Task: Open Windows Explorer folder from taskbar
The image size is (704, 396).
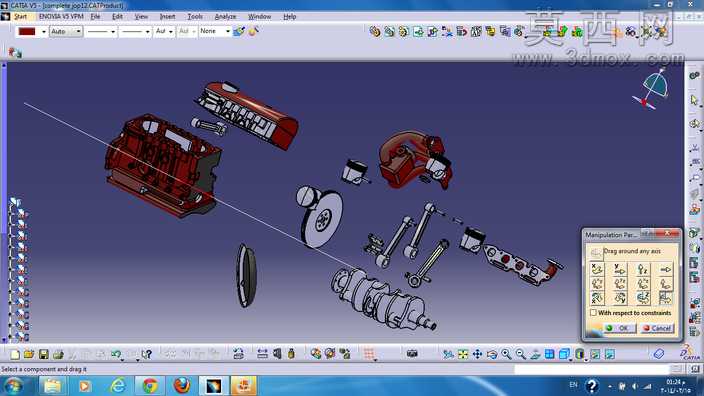Action: click(53, 386)
